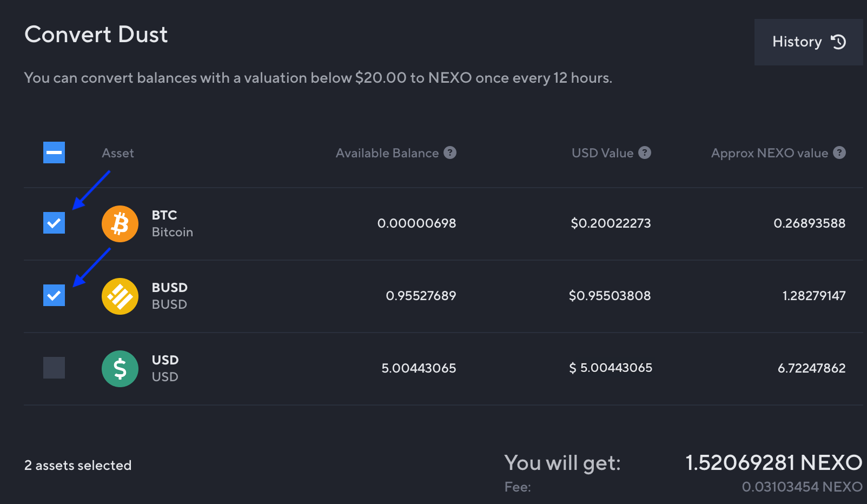
Task: Click the BTC Bitcoin asset icon
Action: [x=120, y=223]
